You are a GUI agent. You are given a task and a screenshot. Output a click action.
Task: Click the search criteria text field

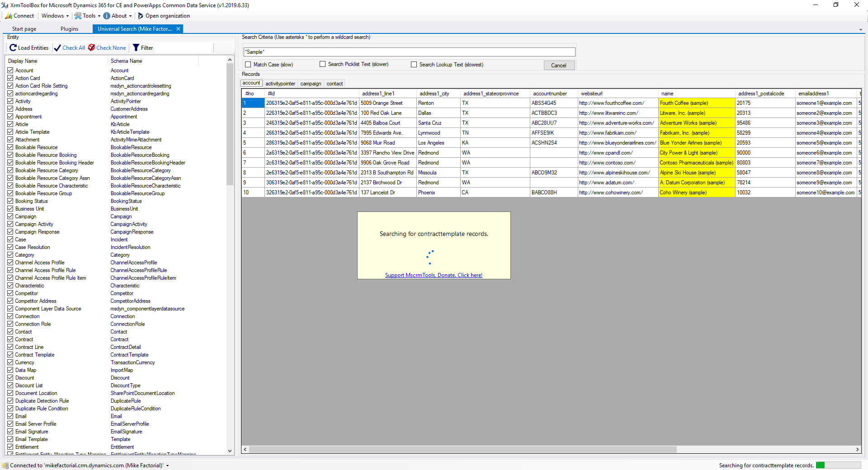409,52
